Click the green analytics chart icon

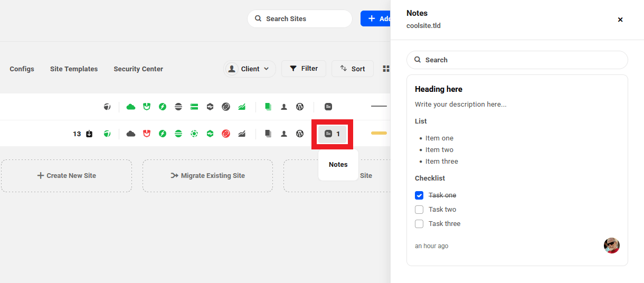pyautogui.click(x=242, y=107)
